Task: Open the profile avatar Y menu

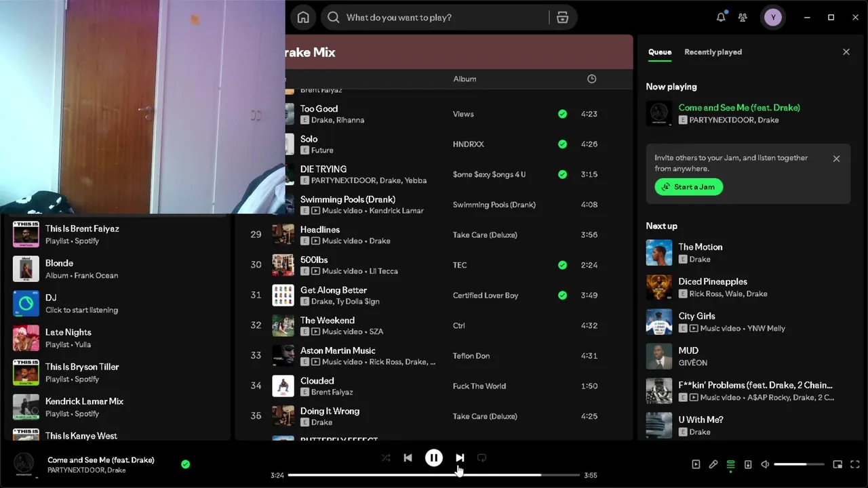Action: (x=772, y=18)
